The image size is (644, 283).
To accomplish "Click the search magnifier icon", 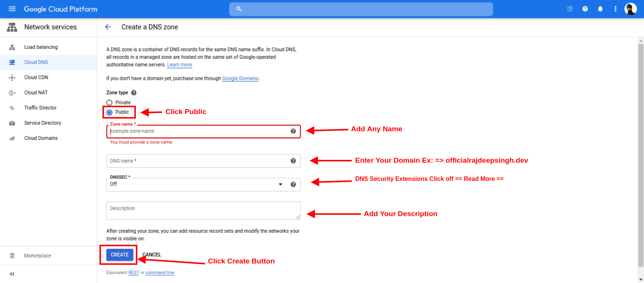I will click(239, 9).
